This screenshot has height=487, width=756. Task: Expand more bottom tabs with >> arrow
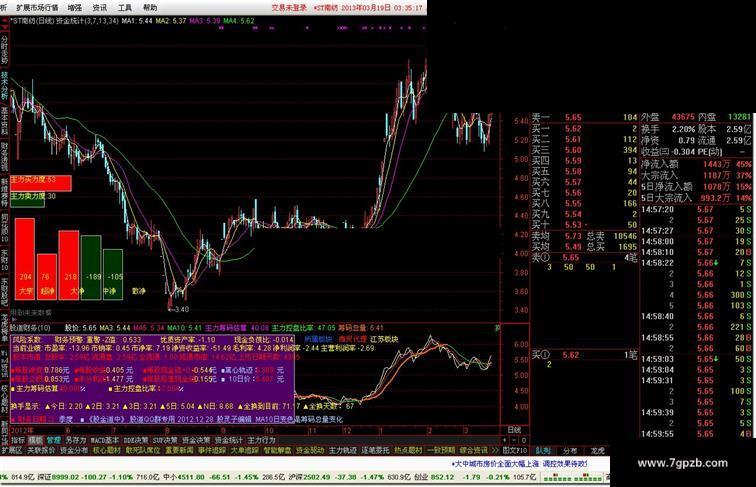pos(495,450)
